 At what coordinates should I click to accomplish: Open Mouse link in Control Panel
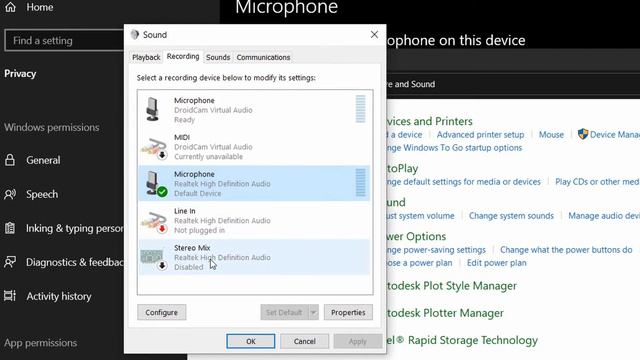coord(551,135)
